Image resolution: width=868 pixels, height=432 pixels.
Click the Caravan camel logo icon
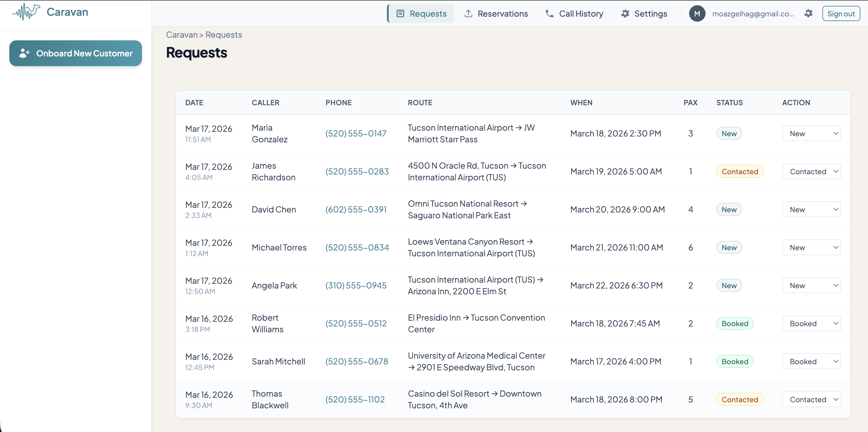(x=26, y=12)
